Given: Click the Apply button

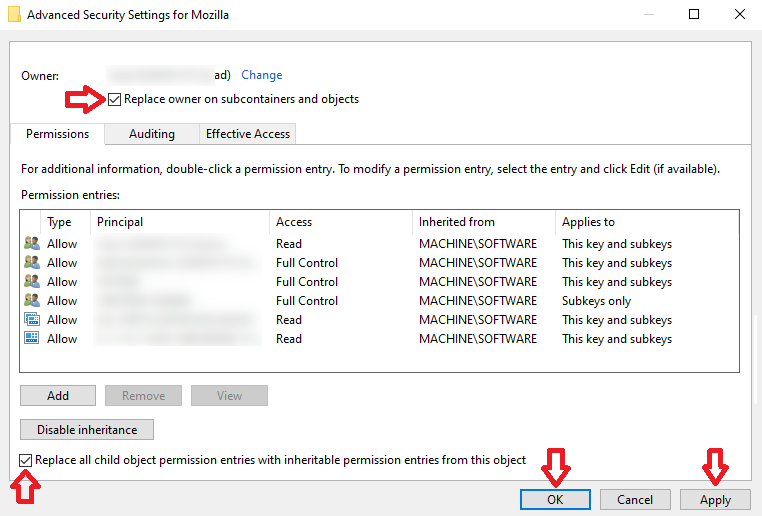Looking at the screenshot, I should [x=715, y=500].
